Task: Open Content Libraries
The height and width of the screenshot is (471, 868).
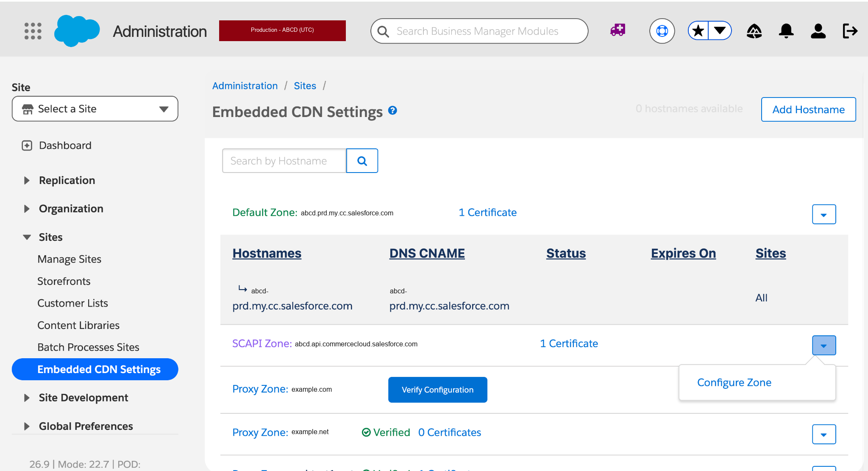Action: click(78, 325)
